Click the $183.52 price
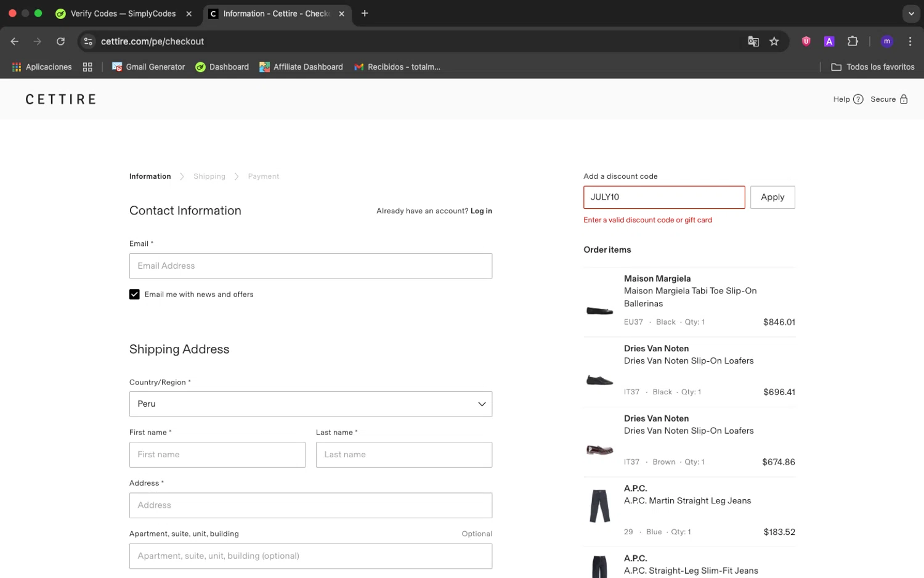924x578 pixels. click(x=779, y=532)
